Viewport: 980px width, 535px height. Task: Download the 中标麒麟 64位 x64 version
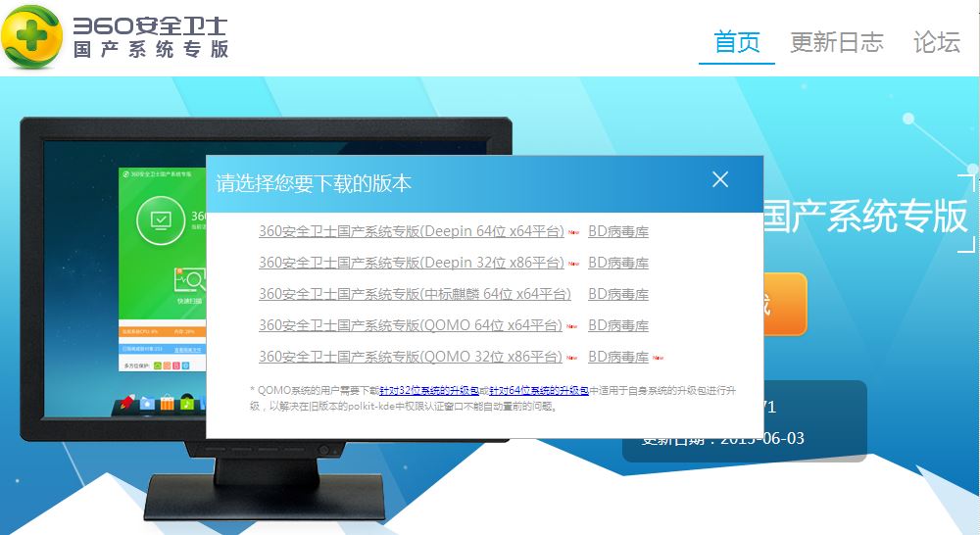coord(415,295)
